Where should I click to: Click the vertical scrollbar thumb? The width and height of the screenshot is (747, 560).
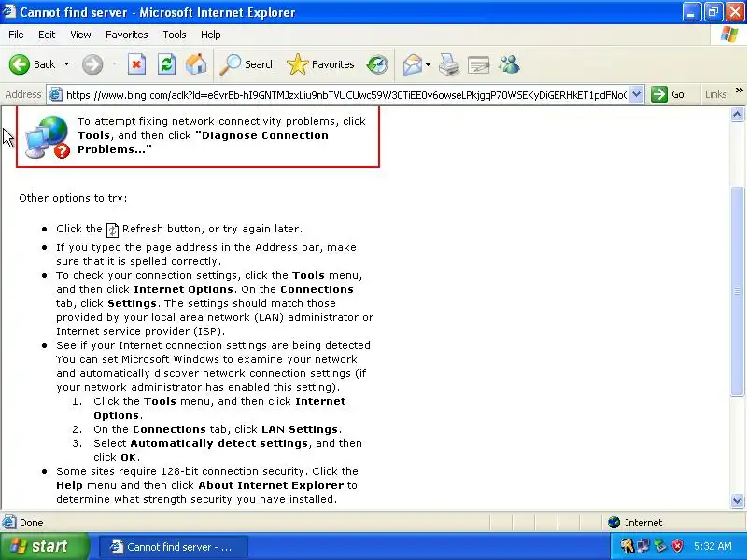[737, 290]
